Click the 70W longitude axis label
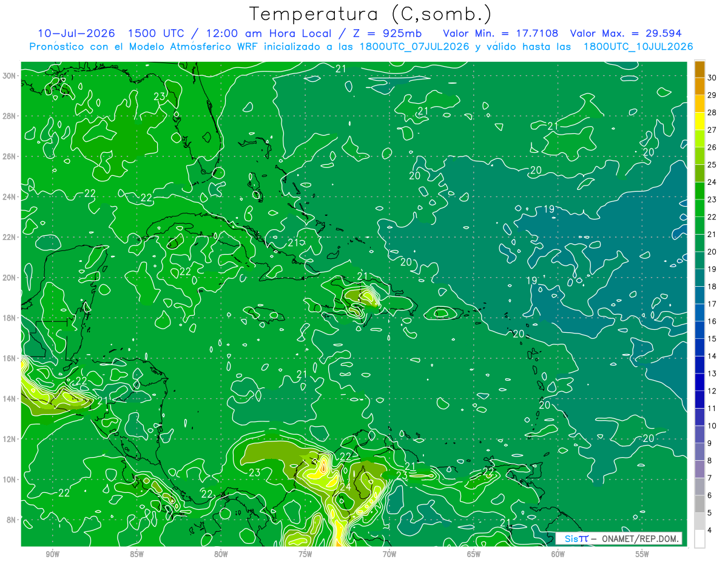The width and height of the screenshot is (728, 562). [389, 554]
